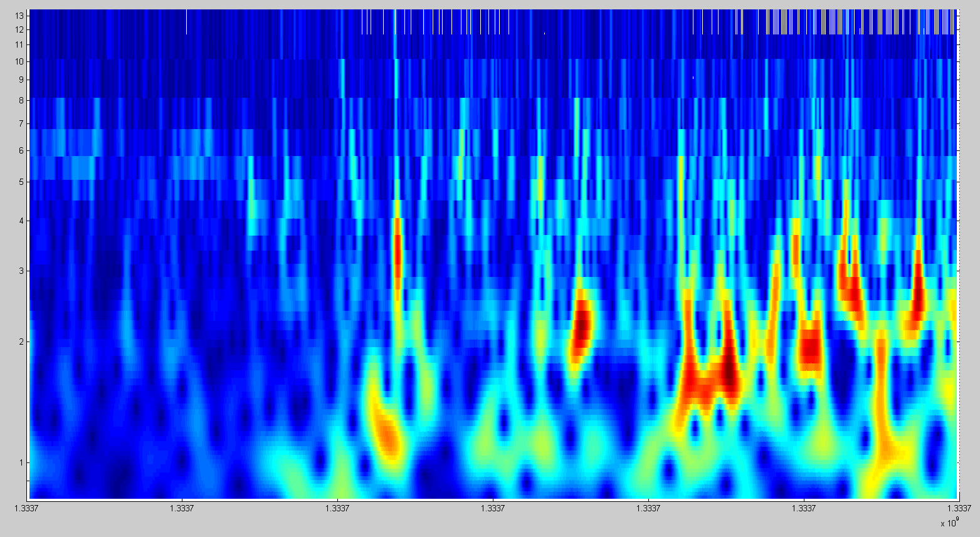Click the y-axis tick label 12

pos(19,29)
